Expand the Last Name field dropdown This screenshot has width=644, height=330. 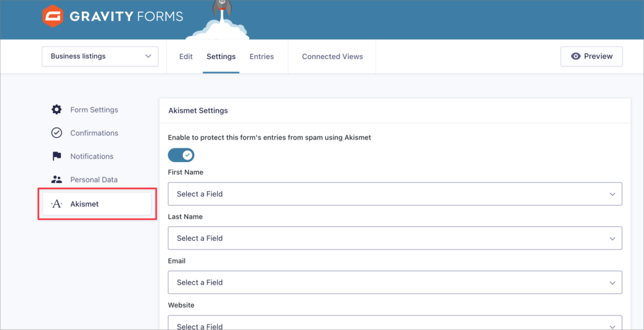click(395, 238)
